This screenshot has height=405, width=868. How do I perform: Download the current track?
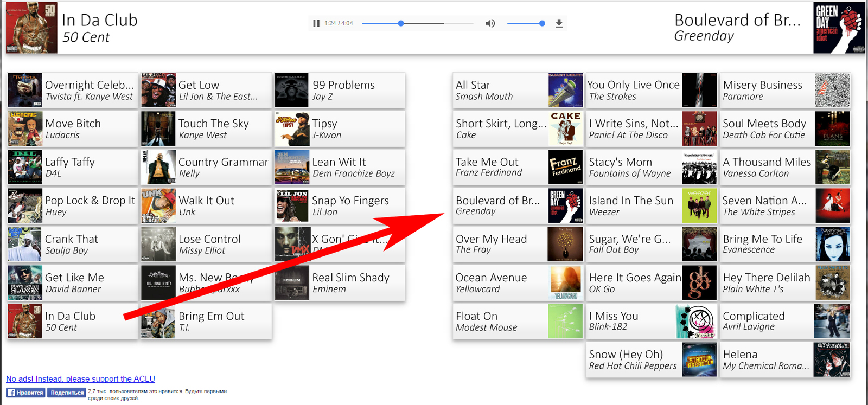(559, 23)
